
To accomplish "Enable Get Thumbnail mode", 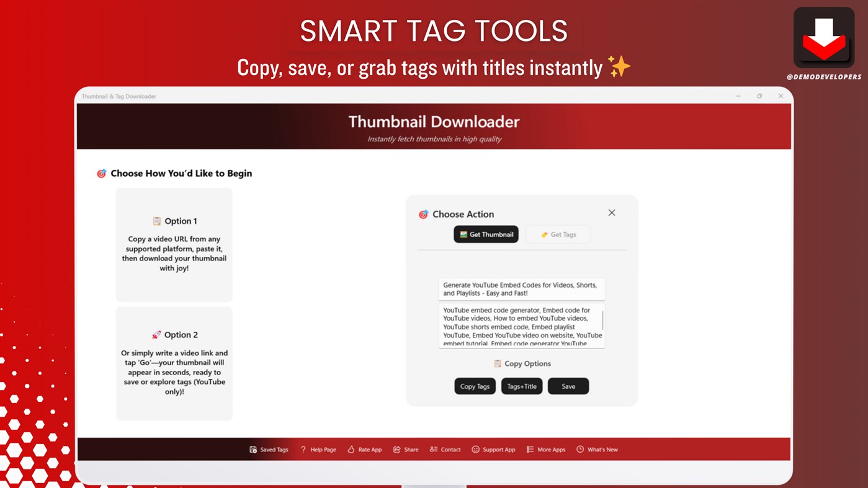I will (x=486, y=234).
